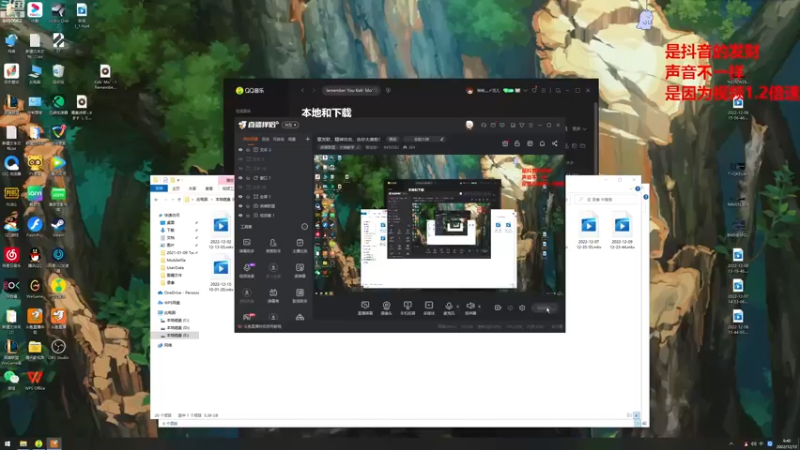
Task: Open Steam desktop icon
Action: (58, 227)
